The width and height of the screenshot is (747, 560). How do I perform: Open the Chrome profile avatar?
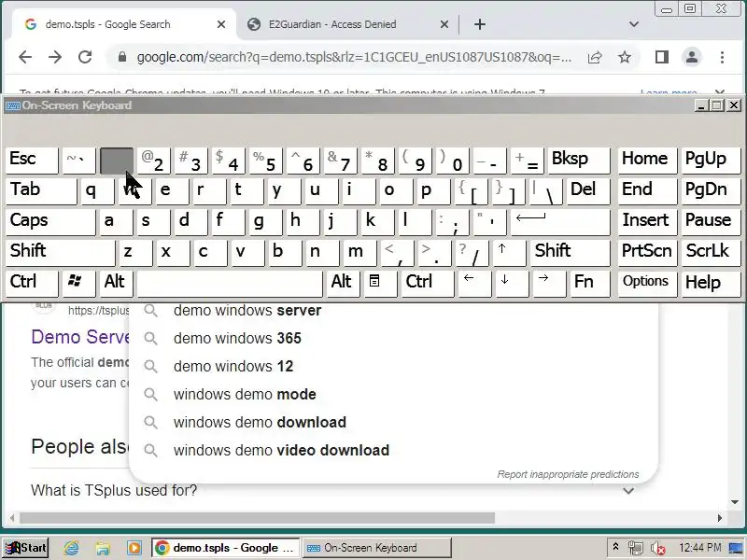coord(692,57)
